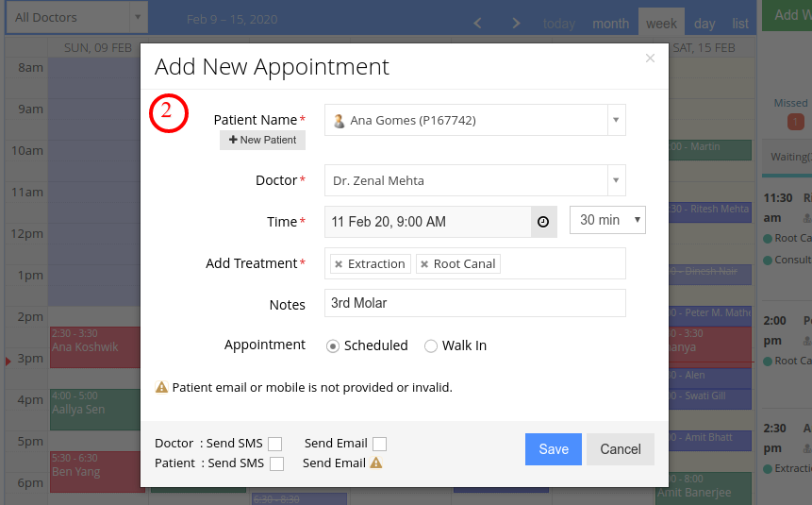The image size is (812, 505).
Task: Jump to today in the calendar
Action: pos(558,24)
